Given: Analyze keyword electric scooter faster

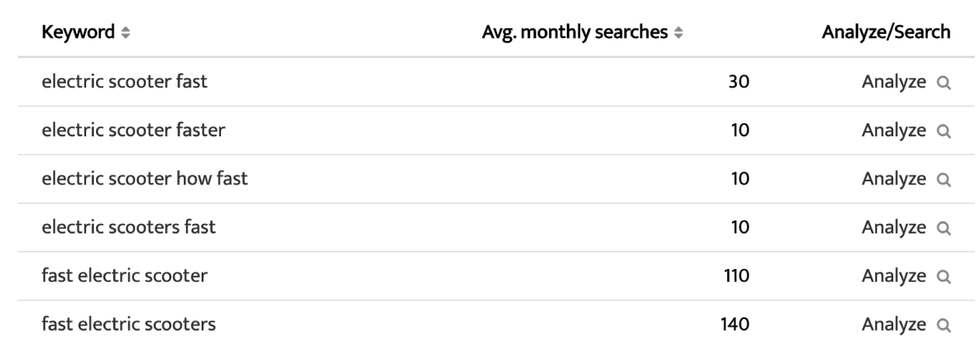Looking at the screenshot, I should (894, 131).
